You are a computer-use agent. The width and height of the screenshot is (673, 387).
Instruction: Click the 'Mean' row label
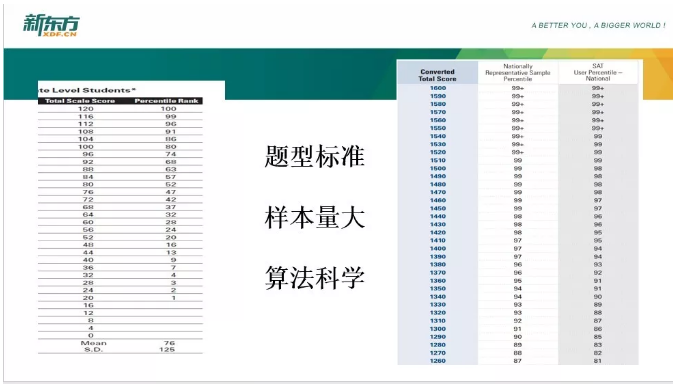pyautogui.click(x=94, y=343)
